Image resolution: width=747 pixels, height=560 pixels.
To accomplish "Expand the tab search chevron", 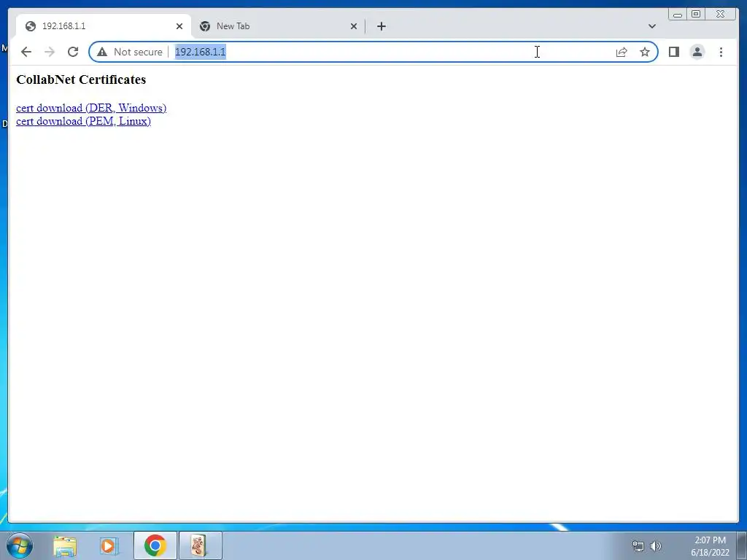I will click(652, 26).
